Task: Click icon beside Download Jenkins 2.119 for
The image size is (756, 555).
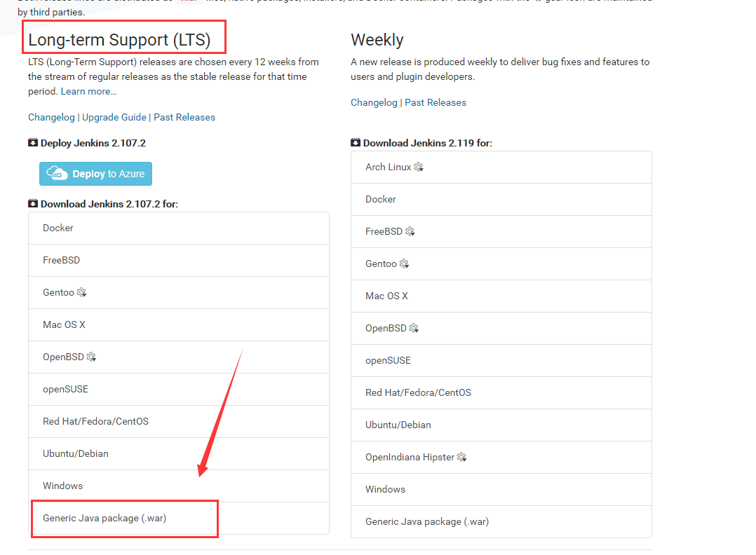Action: pyautogui.click(x=356, y=143)
